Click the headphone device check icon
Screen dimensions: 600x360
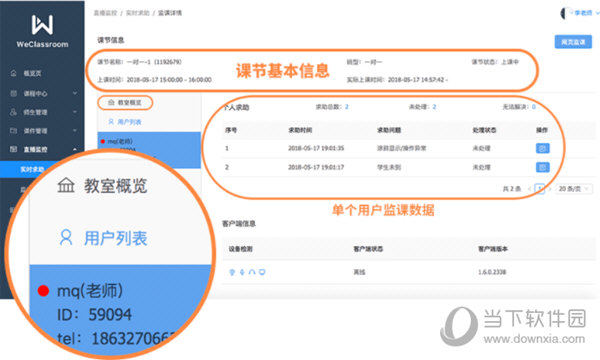tap(252, 272)
